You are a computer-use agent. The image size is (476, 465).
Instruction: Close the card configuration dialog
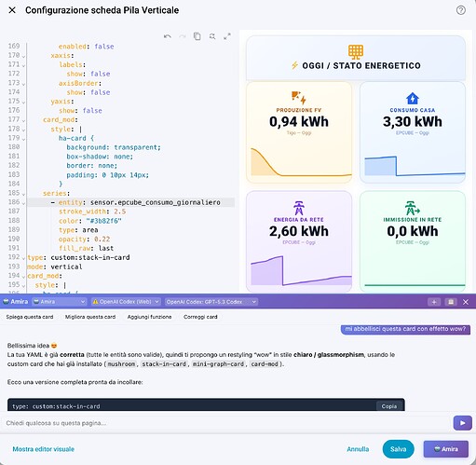coord(12,10)
